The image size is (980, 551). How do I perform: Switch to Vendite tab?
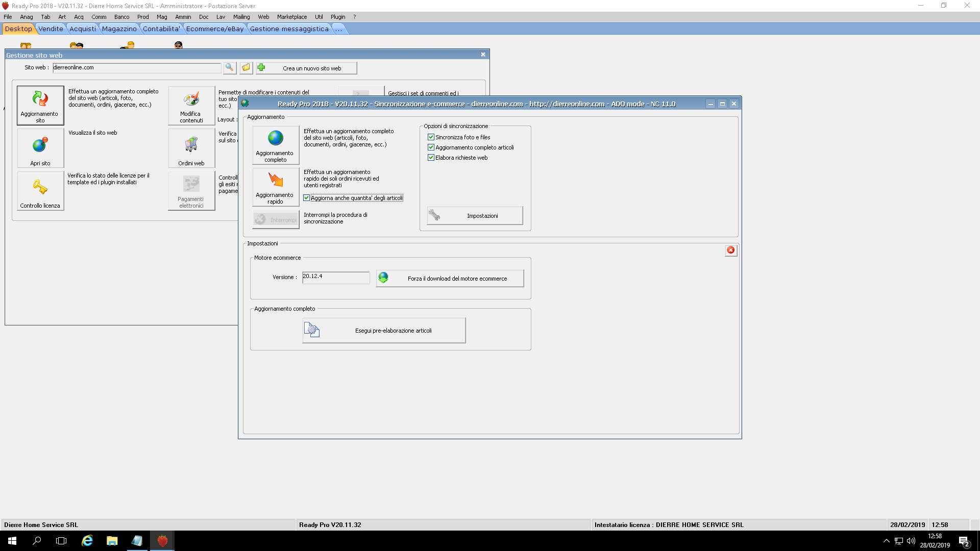pos(51,29)
